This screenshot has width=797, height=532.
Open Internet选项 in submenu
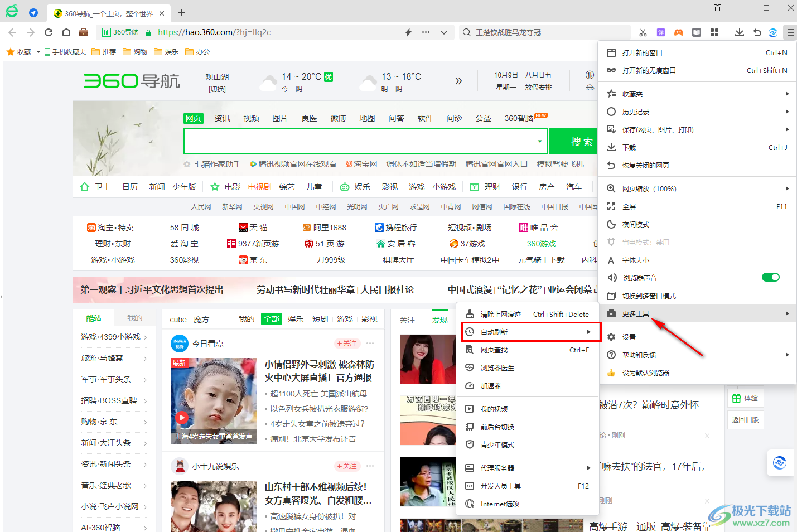(x=528, y=504)
